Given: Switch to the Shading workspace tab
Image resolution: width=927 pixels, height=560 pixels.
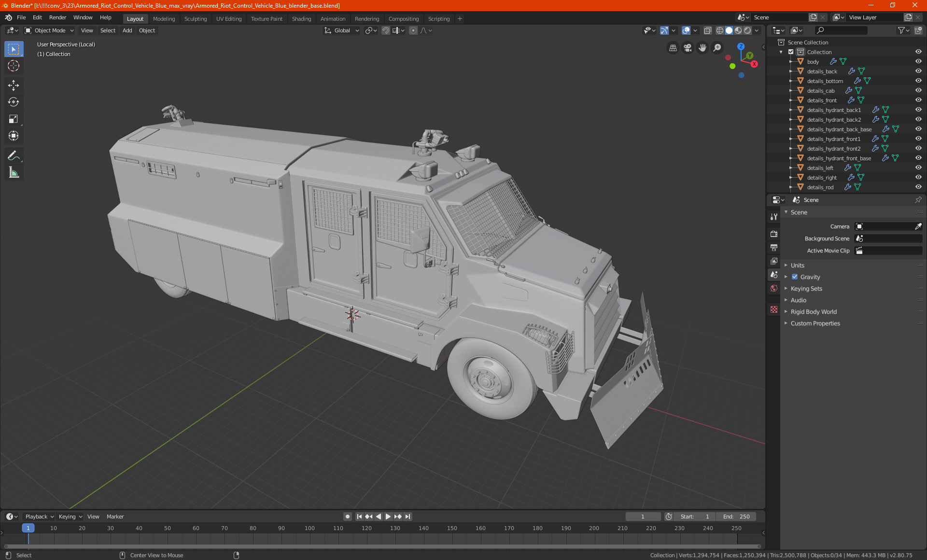Looking at the screenshot, I should pyautogui.click(x=301, y=19).
